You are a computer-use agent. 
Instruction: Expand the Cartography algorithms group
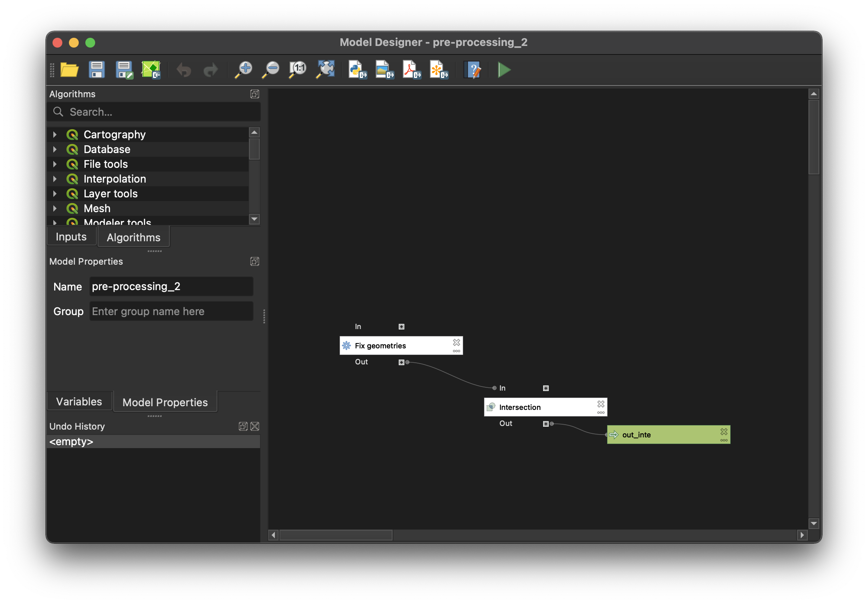pyautogui.click(x=55, y=133)
